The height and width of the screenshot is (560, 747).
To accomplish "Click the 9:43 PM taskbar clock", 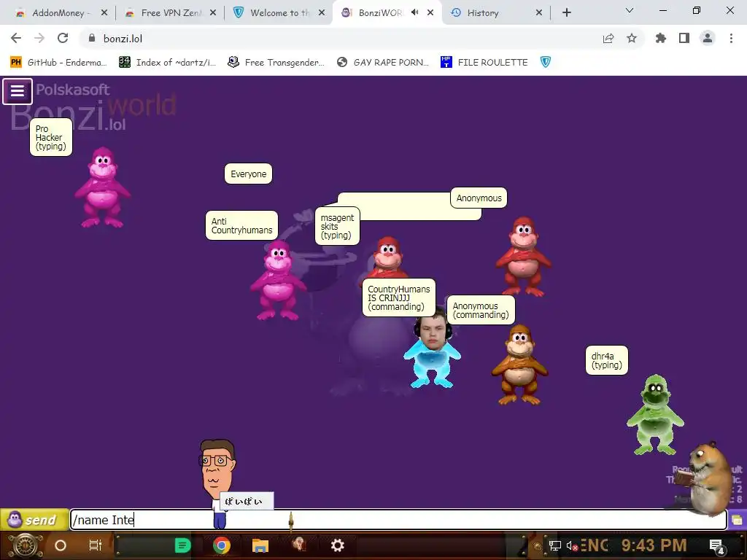I will click(654, 545).
